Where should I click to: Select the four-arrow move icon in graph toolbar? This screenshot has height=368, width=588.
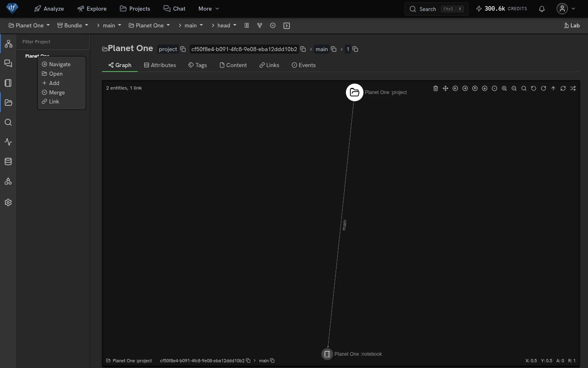click(x=445, y=88)
